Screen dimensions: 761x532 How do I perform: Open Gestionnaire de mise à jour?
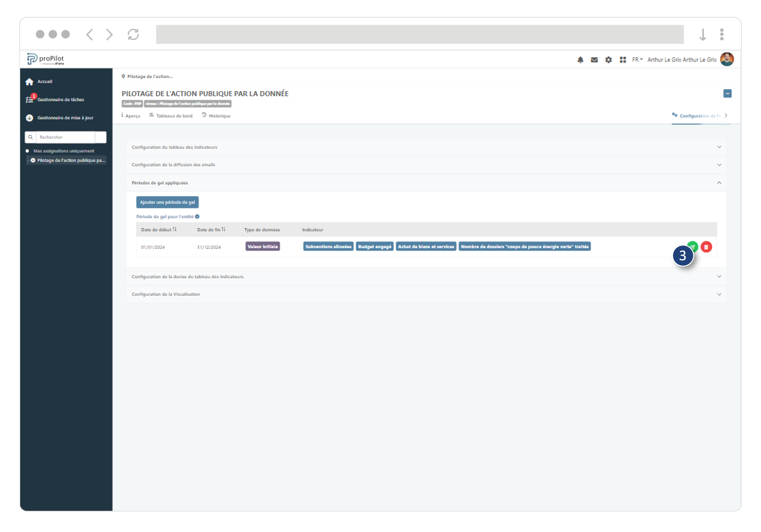coord(65,118)
